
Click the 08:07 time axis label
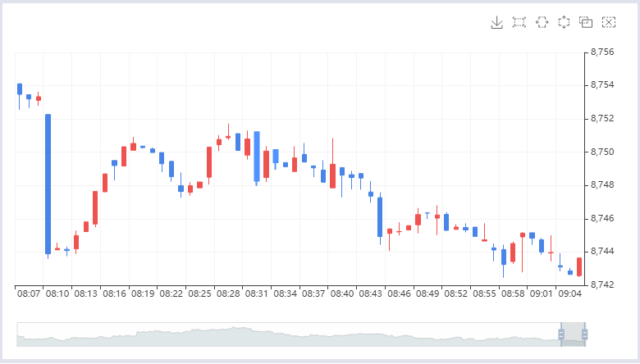(x=29, y=293)
